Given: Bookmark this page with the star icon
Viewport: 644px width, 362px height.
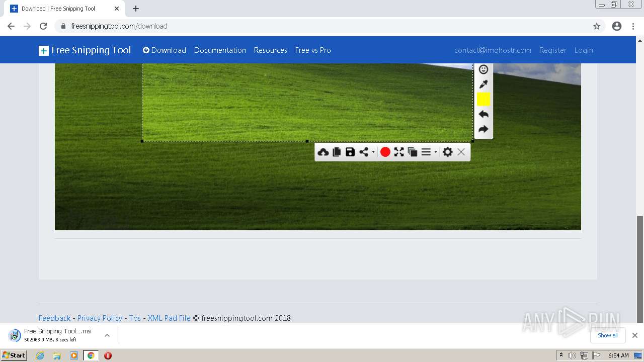Looking at the screenshot, I should (597, 26).
